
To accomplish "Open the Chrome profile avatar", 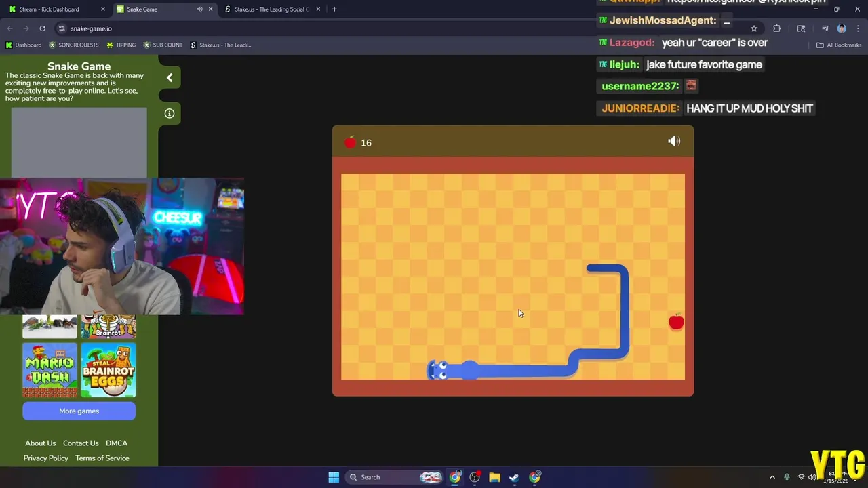I will [x=842, y=28].
